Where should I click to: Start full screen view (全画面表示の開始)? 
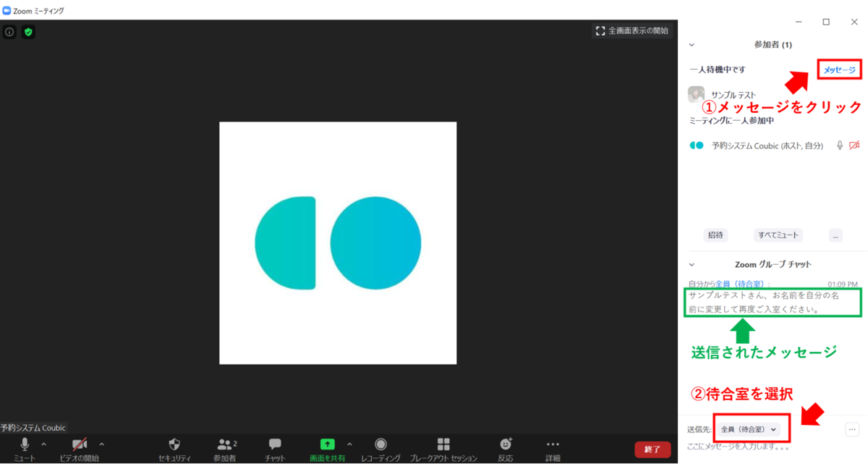coord(632,31)
